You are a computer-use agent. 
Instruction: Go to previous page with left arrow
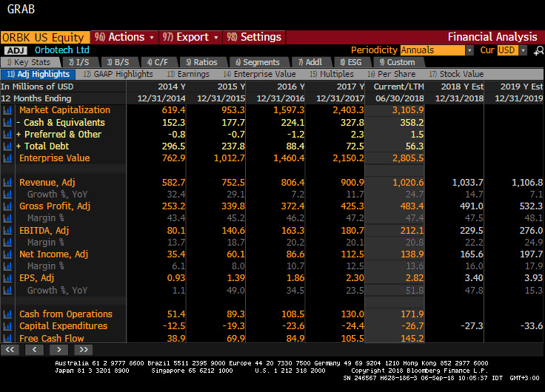click(34, 350)
